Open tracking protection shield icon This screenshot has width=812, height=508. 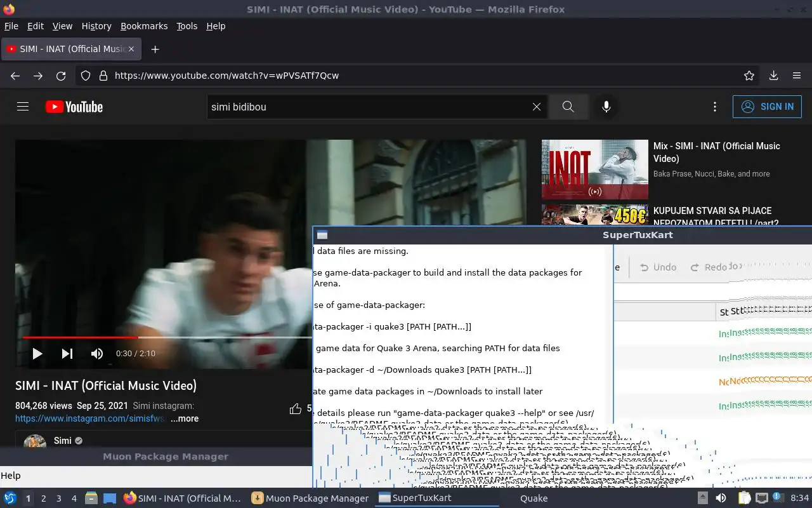86,76
